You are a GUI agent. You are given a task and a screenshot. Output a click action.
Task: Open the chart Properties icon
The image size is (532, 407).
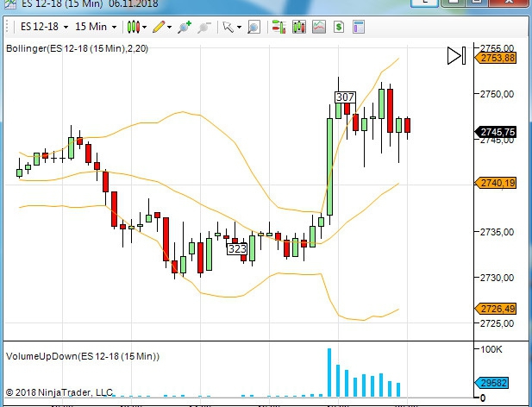[x=359, y=27]
